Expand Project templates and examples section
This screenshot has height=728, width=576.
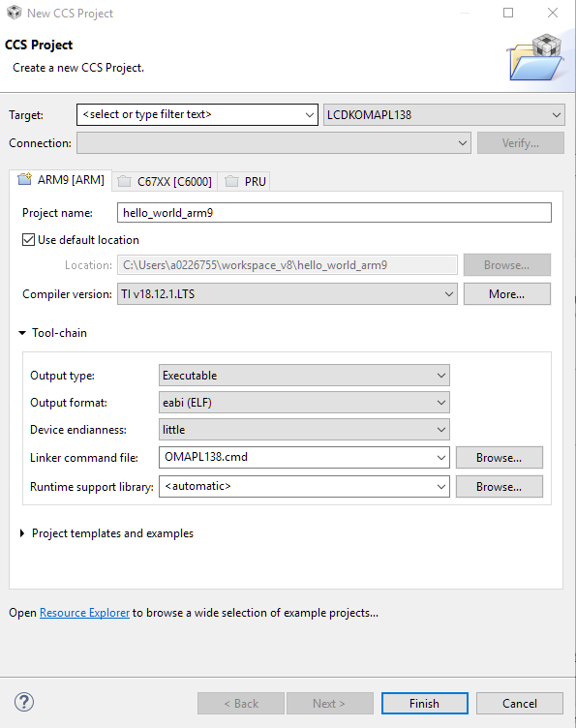[22, 533]
